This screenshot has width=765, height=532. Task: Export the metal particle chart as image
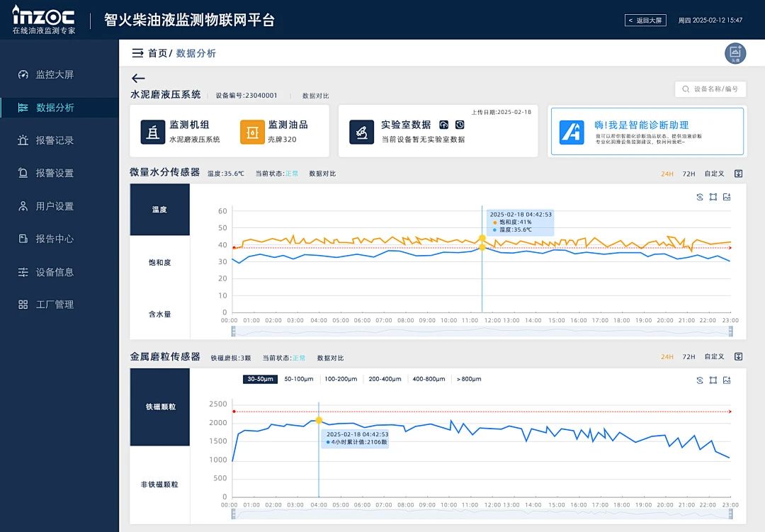click(x=726, y=380)
